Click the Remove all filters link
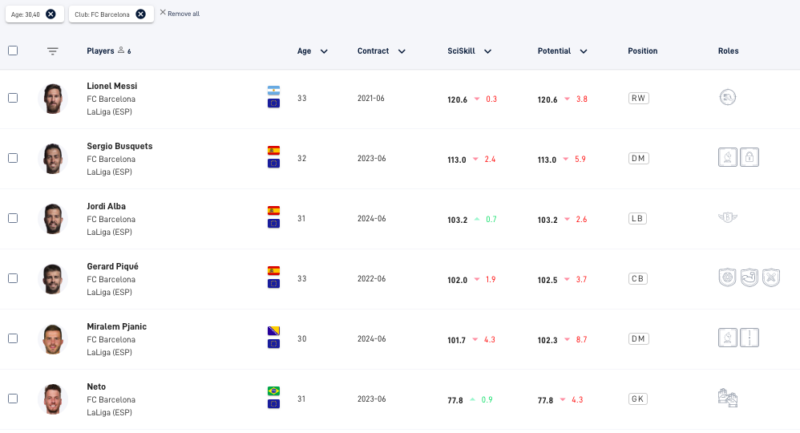Screen dimensions: 800x433 (180, 13)
